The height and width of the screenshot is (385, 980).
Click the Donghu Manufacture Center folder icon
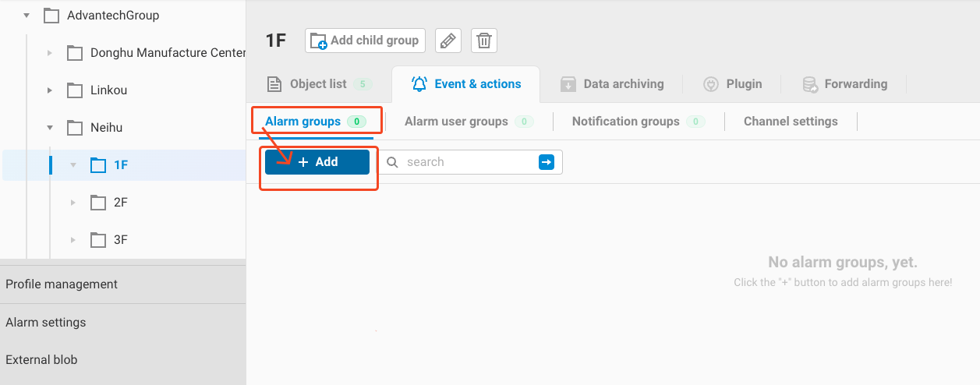(x=75, y=53)
